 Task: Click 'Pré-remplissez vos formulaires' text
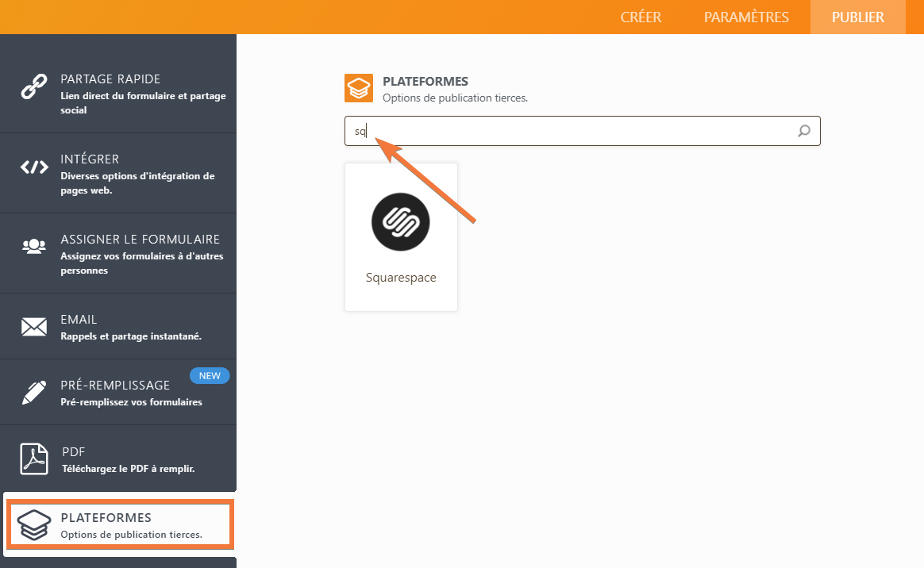click(x=131, y=402)
